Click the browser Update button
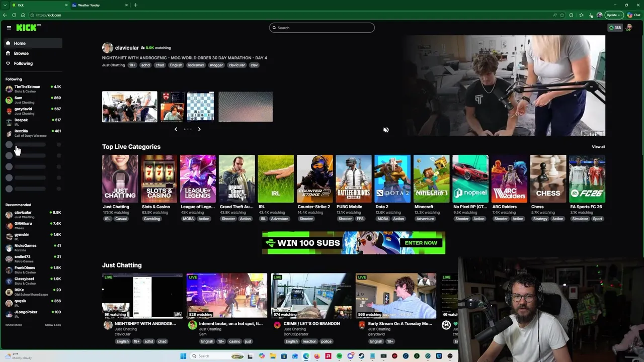Image resolution: width=644 pixels, height=362 pixels. click(614, 15)
